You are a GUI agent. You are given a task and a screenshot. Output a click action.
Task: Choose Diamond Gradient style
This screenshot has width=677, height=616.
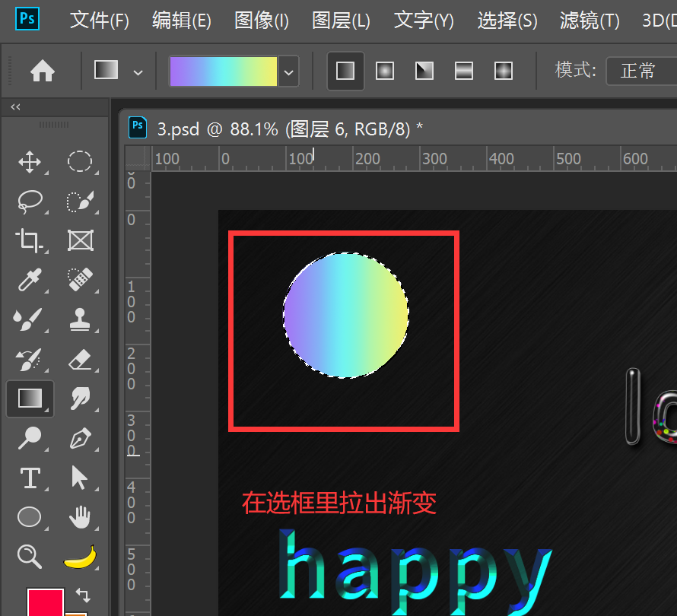coord(504,71)
